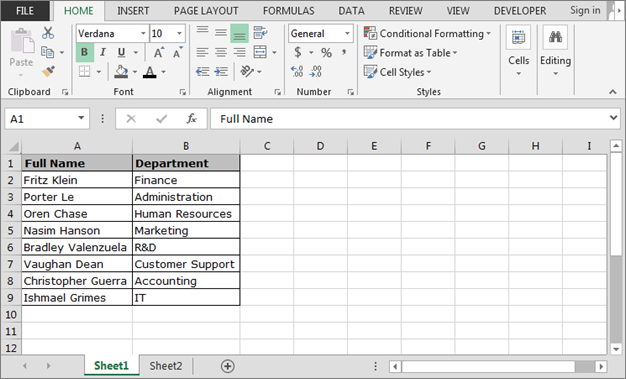Align cell text right

pos(240,52)
